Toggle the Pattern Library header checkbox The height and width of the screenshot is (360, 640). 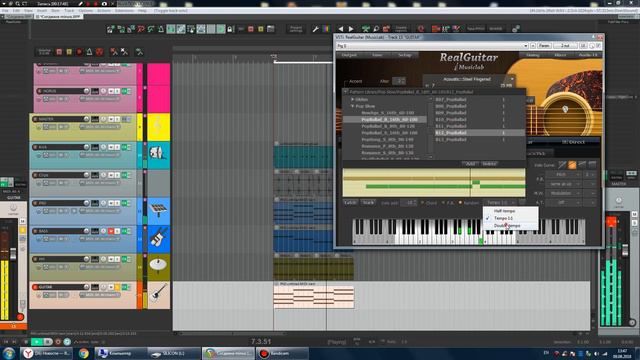(345, 92)
